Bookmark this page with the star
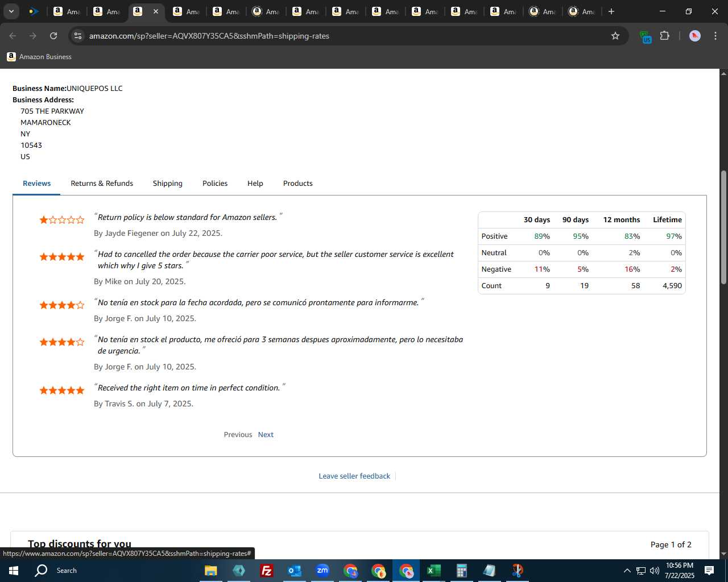728x582 pixels. (615, 36)
